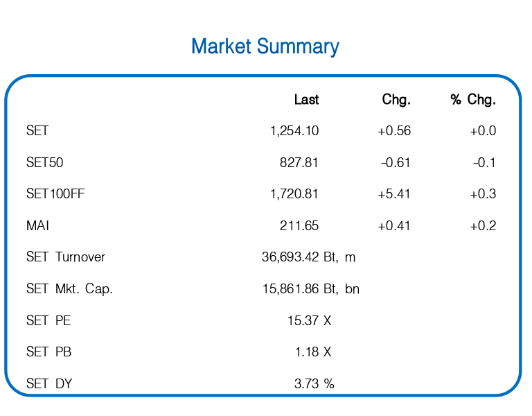Click the SET PE label
The width and height of the screenshot is (532, 416).
[48, 321]
